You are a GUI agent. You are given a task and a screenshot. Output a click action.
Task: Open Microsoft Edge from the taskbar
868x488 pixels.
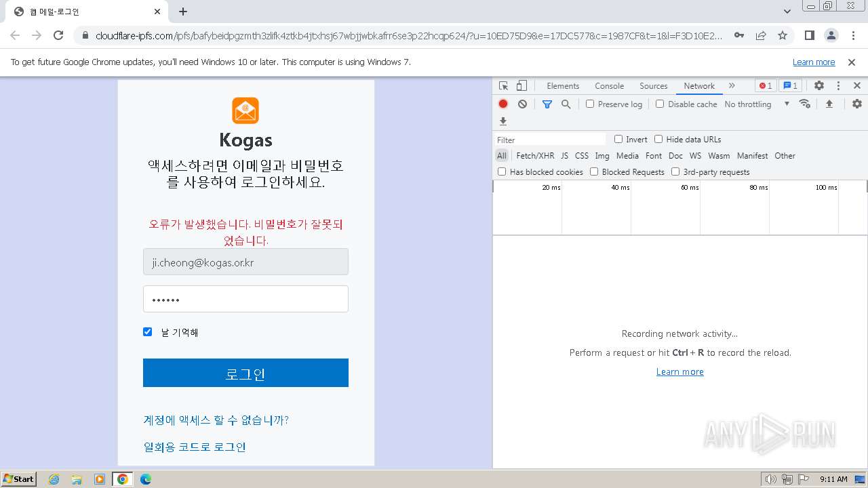(145, 479)
